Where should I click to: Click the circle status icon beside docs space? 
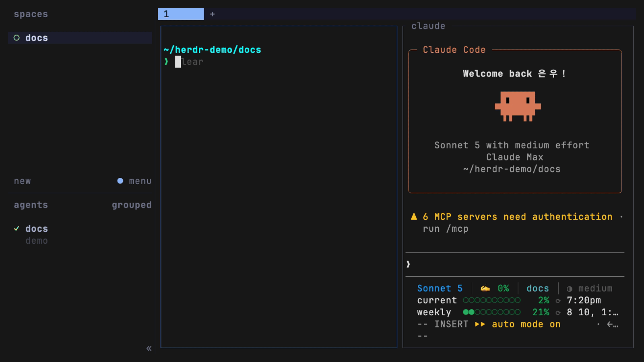point(17,38)
